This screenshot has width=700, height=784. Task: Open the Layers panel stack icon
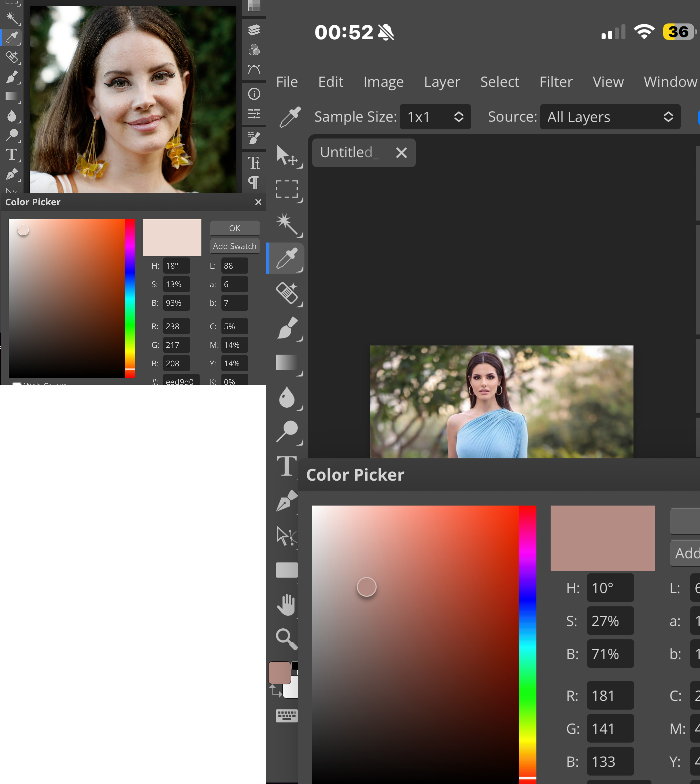(254, 30)
